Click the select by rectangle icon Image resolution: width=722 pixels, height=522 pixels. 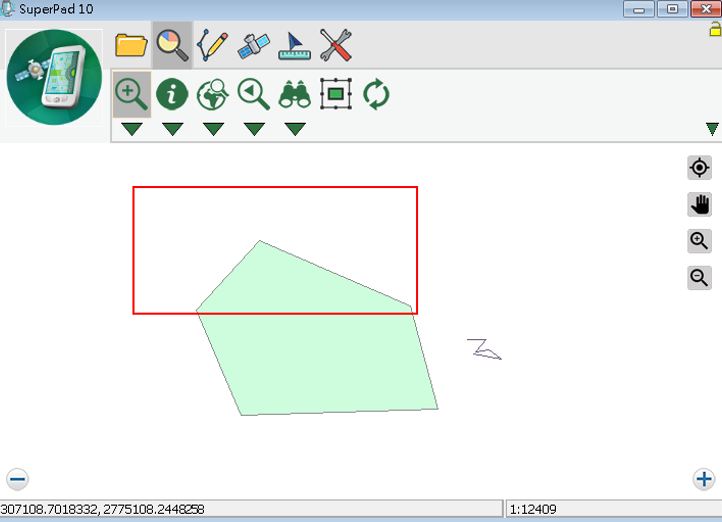click(x=336, y=95)
